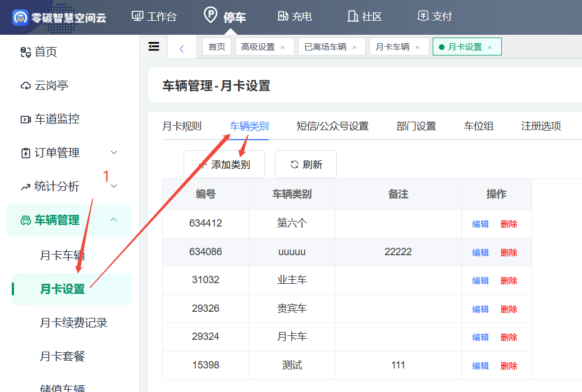
Task: Open 月卡车辆 submenu item
Action: pos(62,255)
